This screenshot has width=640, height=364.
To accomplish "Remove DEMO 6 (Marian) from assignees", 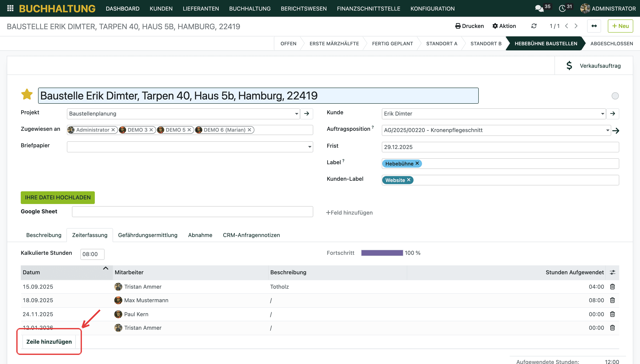I will click(249, 130).
